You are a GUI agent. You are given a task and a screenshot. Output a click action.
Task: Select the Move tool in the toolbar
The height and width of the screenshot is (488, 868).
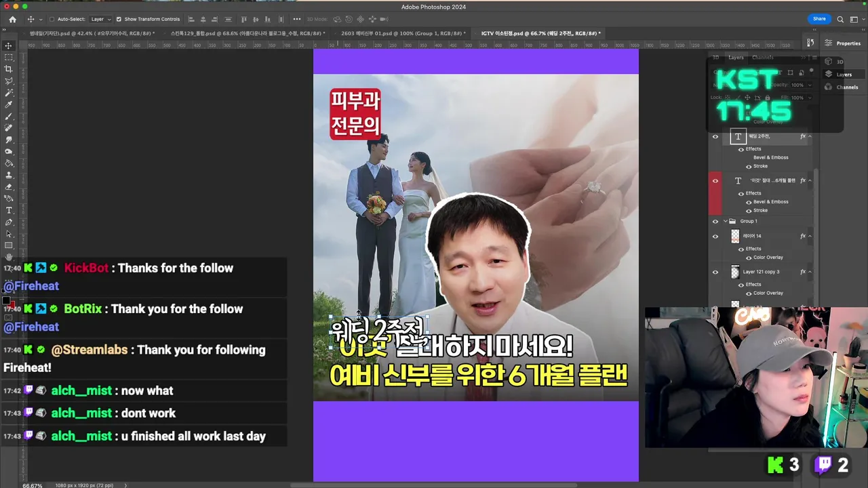coord(9,45)
